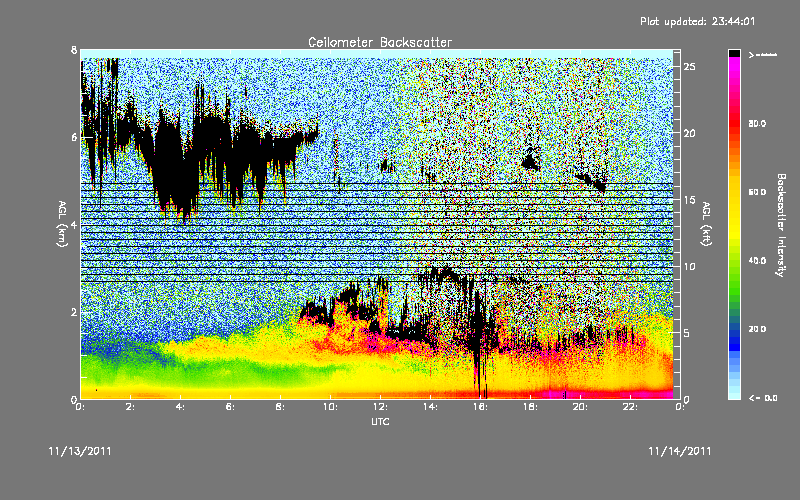The height and width of the screenshot is (500, 800).
Task: Click the '18:' hour tick on UTC axis
Action: tap(531, 407)
